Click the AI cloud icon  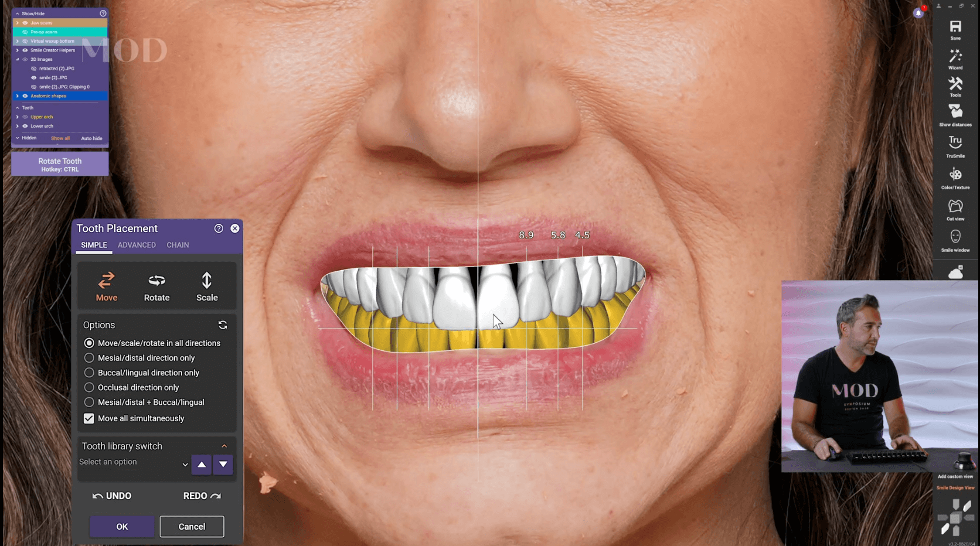[955, 272]
